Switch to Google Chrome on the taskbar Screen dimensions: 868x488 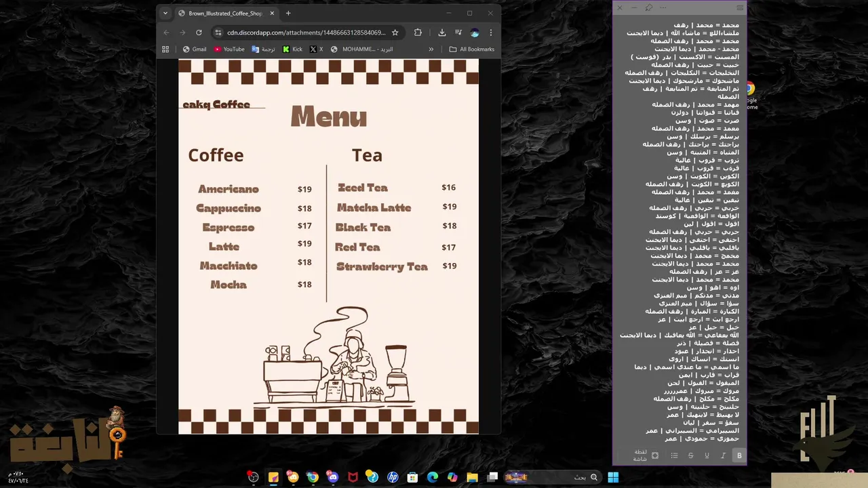point(313,477)
